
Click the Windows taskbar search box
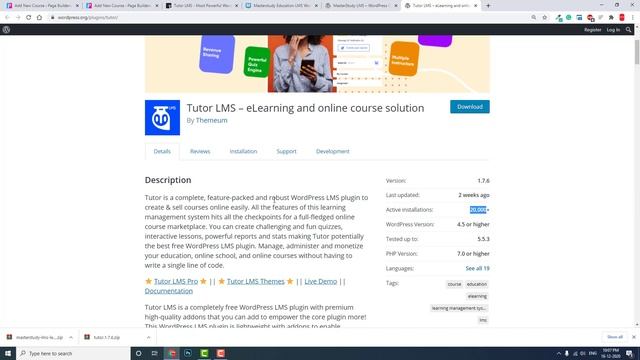(x=73, y=353)
